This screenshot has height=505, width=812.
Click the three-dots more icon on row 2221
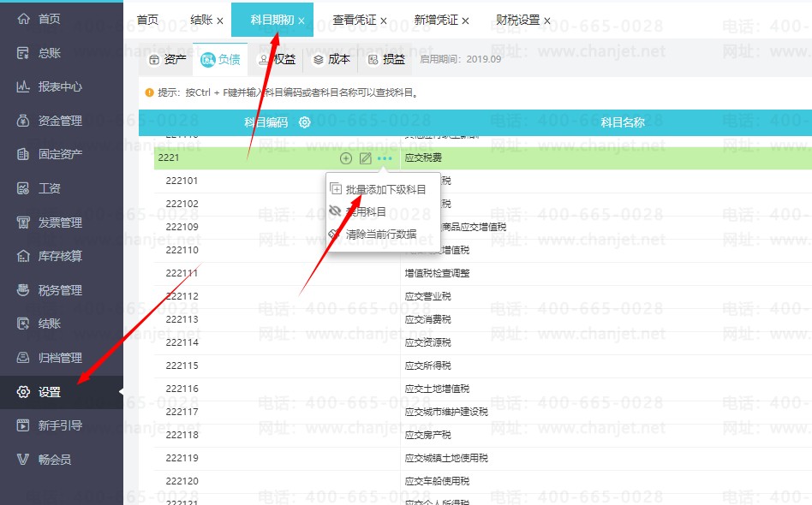pyautogui.click(x=385, y=158)
